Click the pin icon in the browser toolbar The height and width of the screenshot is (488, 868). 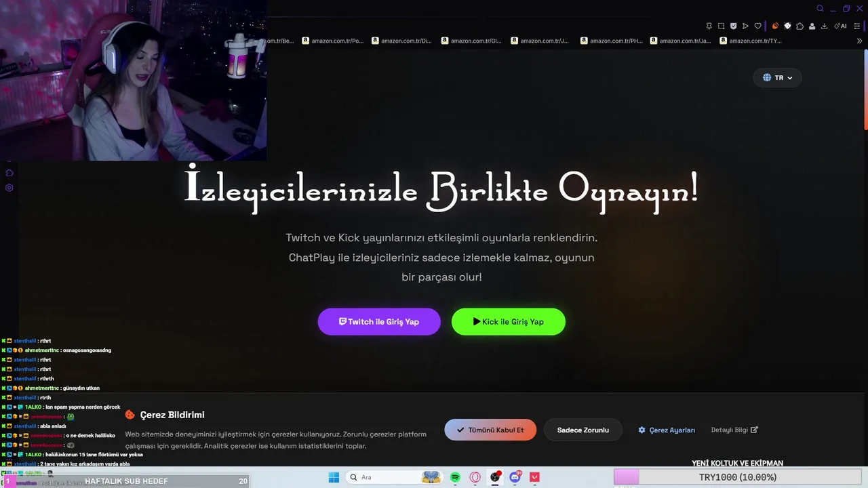pos(709,26)
